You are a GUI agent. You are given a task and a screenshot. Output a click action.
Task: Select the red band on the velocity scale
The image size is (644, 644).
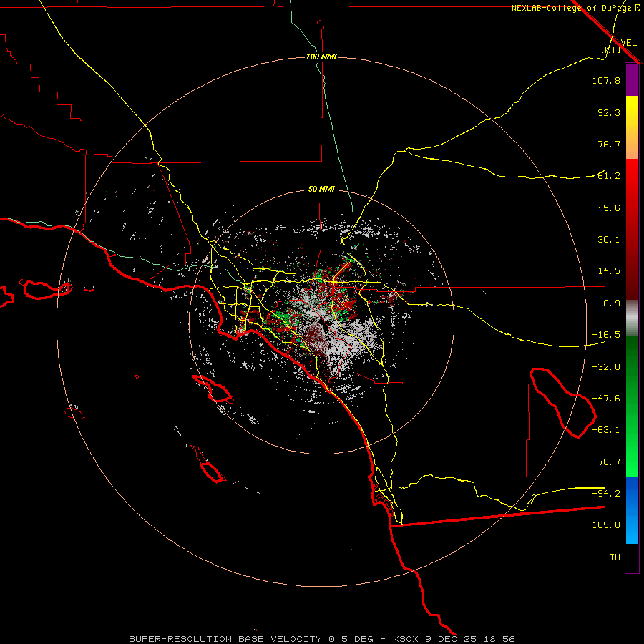[x=632, y=229]
